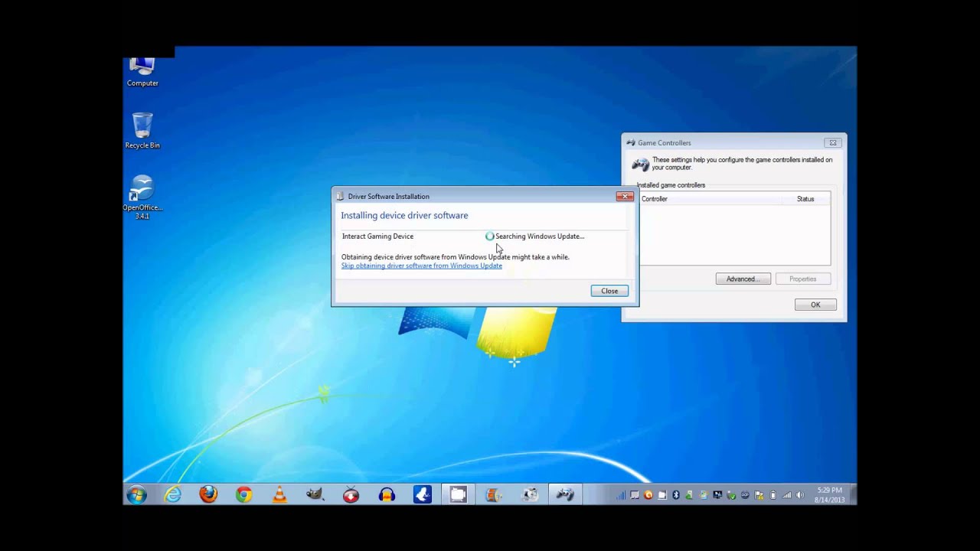Click the network signal tray icon

pyautogui.click(x=786, y=495)
